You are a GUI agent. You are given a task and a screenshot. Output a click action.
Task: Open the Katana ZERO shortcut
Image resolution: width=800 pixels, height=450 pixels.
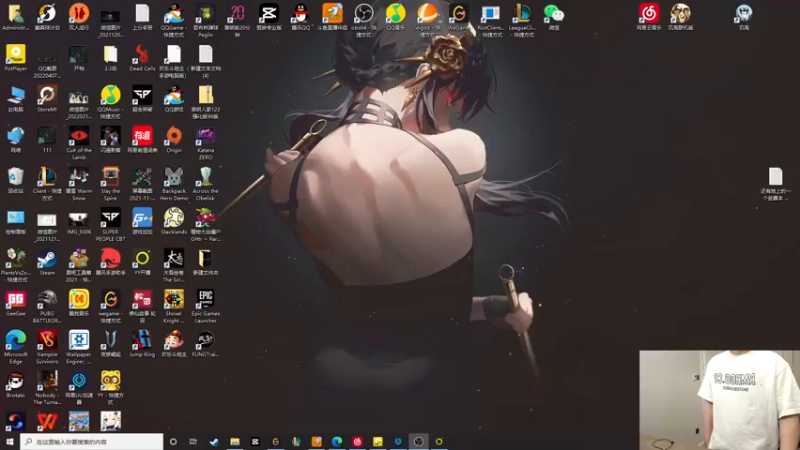click(206, 136)
